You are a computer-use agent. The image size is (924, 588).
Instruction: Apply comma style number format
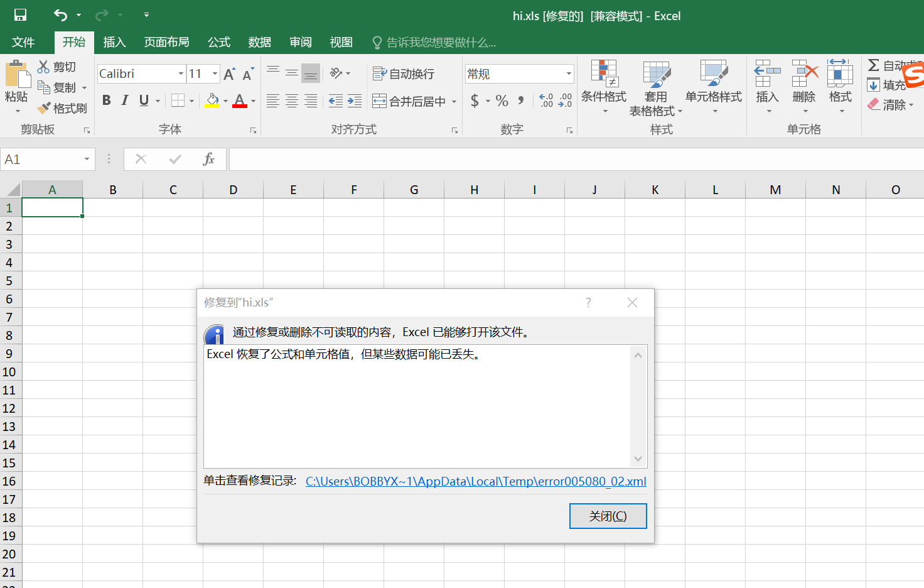click(521, 101)
